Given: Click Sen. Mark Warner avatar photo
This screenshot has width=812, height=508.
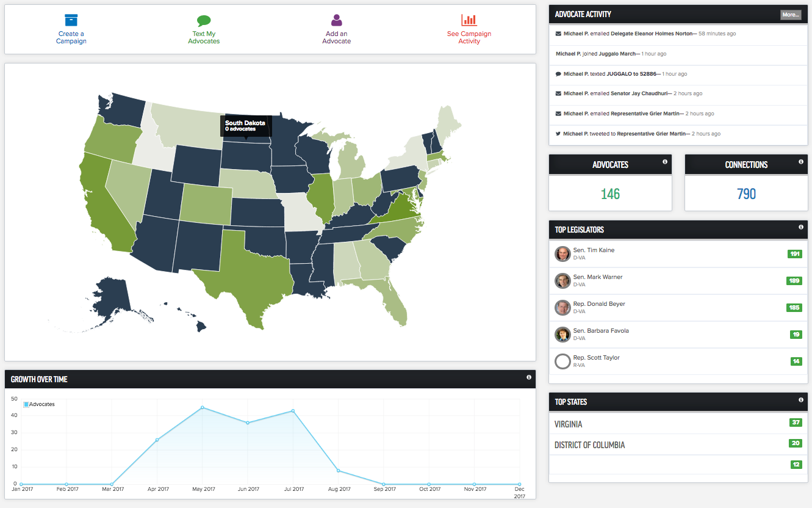Looking at the screenshot, I should pos(562,281).
